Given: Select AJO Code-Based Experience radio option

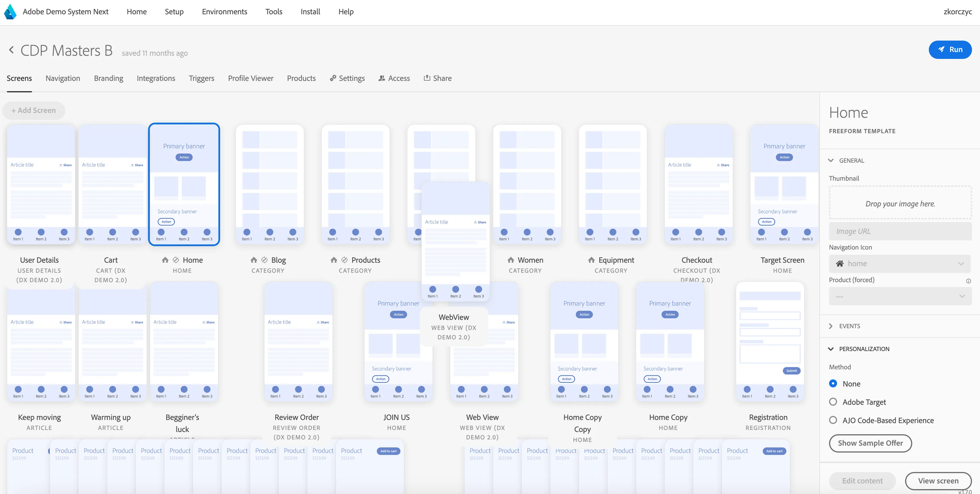Looking at the screenshot, I should click(833, 420).
